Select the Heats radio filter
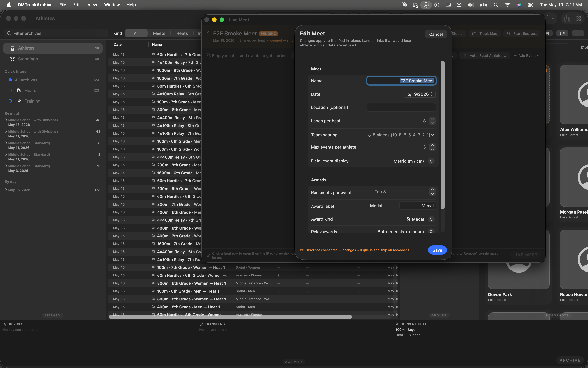This screenshot has width=588, height=368. (10, 90)
